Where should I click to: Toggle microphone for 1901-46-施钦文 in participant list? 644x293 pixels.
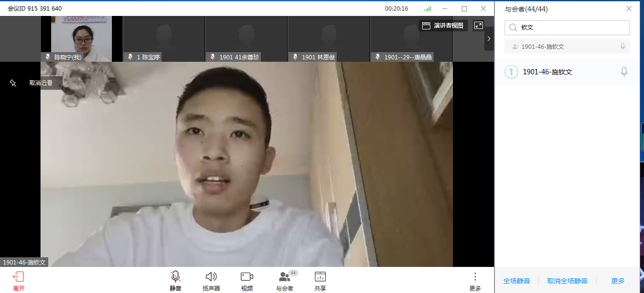(624, 72)
